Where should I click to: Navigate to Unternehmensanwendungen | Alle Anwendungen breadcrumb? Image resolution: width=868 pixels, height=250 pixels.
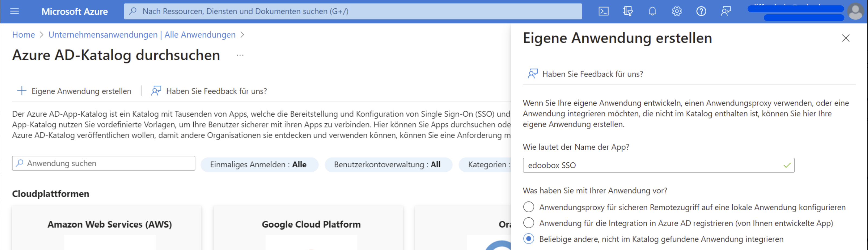point(142,35)
